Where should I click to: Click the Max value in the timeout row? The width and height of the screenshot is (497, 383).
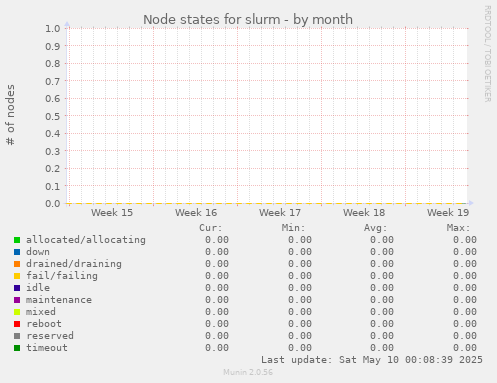click(x=465, y=348)
